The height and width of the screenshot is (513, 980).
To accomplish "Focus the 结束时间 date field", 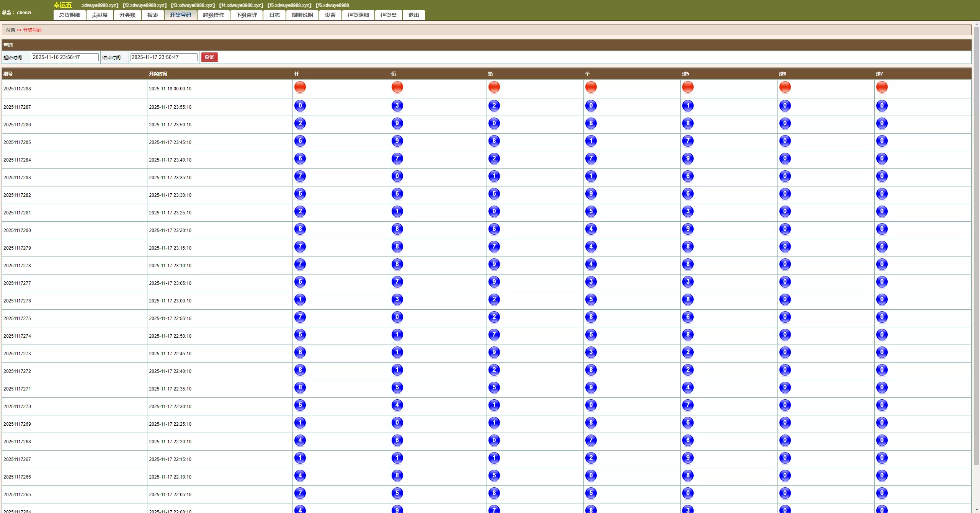I will point(163,57).
